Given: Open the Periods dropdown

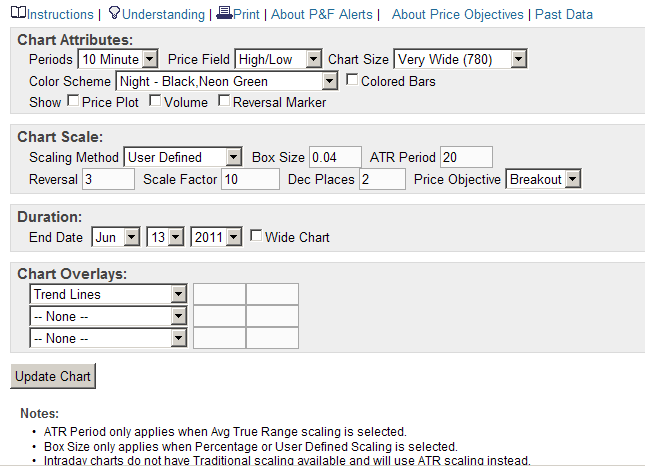Looking at the screenshot, I should point(117,60).
